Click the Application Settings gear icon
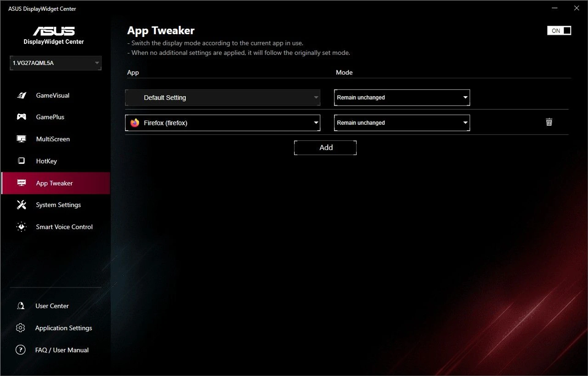 click(21, 328)
